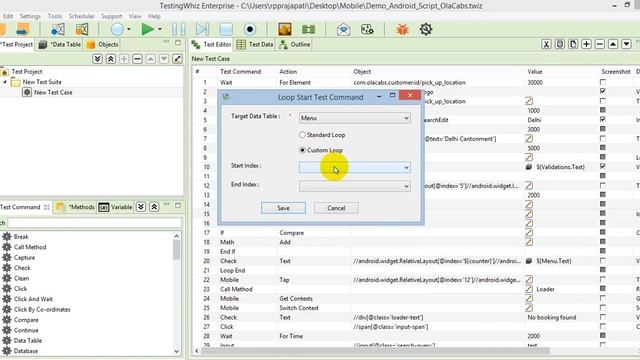
Task: Open the Start Index dropdown
Action: point(355,167)
